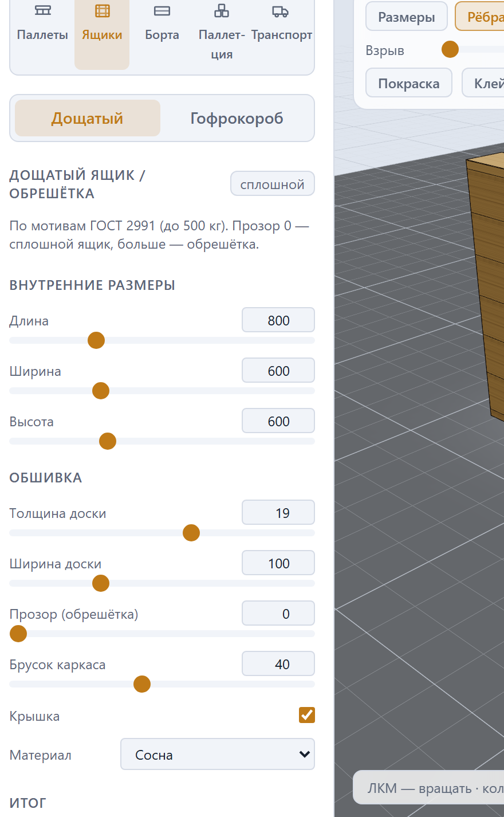Click the Брусок каркаса slider handle
Image resolution: width=504 pixels, height=817 pixels.
click(x=142, y=684)
